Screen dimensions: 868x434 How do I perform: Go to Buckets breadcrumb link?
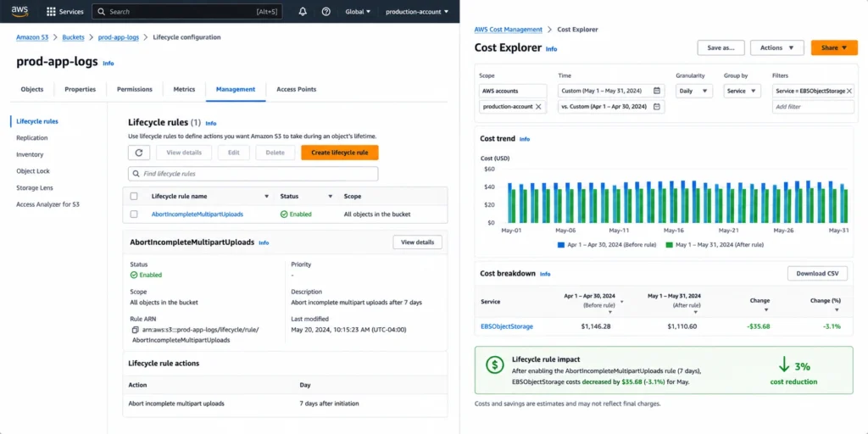click(x=73, y=37)
